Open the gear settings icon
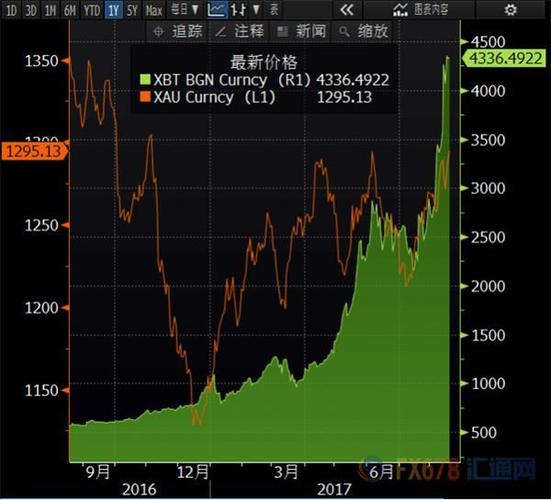 [510, 10]
